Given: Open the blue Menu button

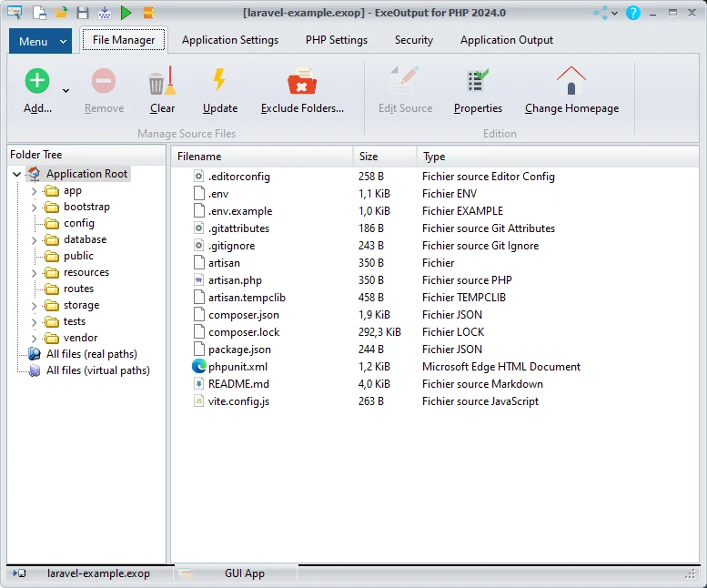Looking at the screenshot, I should (x=40, y=41).
